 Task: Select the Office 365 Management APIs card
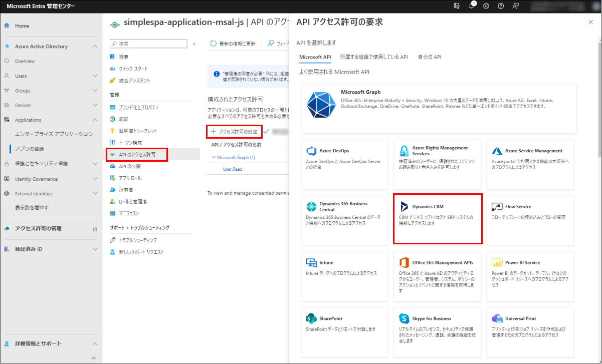click(x=438, y=276)
